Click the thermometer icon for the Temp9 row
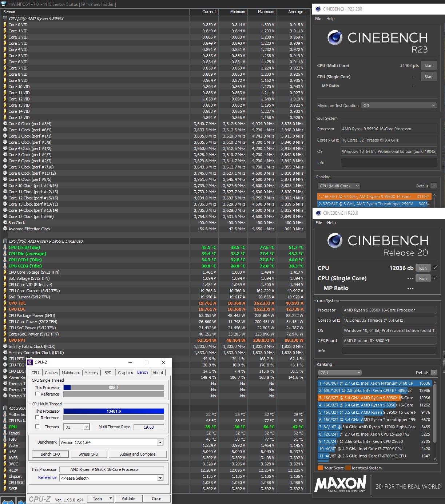This screenshot has width=445, height=504. click(5, 433)
